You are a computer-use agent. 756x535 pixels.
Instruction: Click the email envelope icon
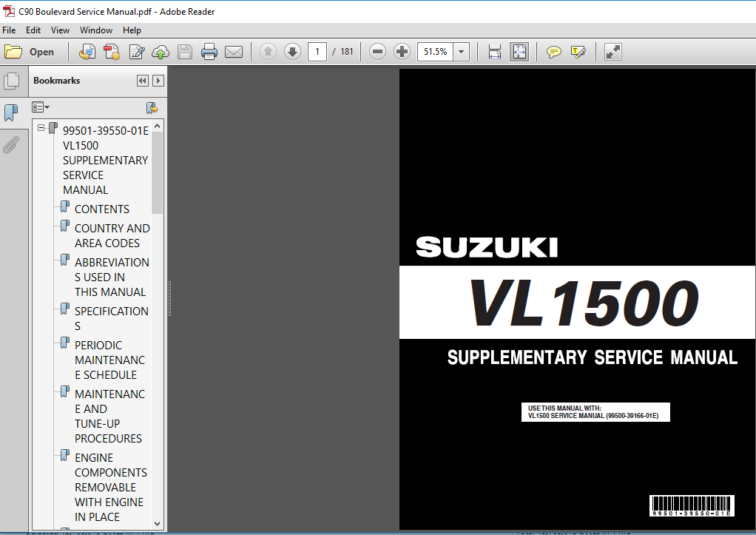(x=234, y=52)
